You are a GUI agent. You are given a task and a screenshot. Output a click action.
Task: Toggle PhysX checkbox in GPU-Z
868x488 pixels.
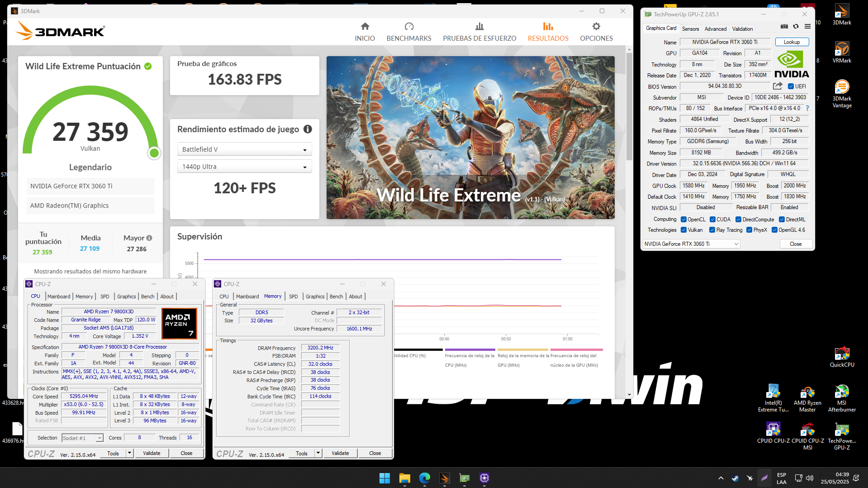pos(749,230)
